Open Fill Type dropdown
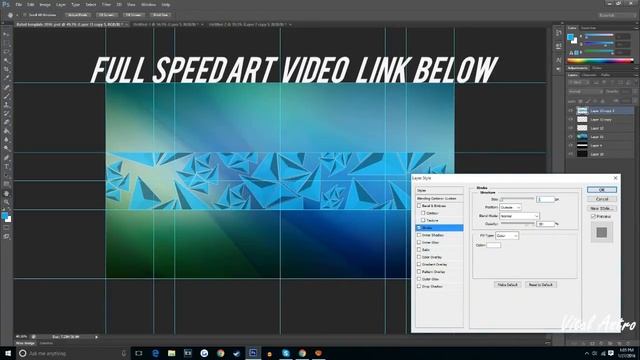This screenshot has width=640, height=360. (507, 236)
